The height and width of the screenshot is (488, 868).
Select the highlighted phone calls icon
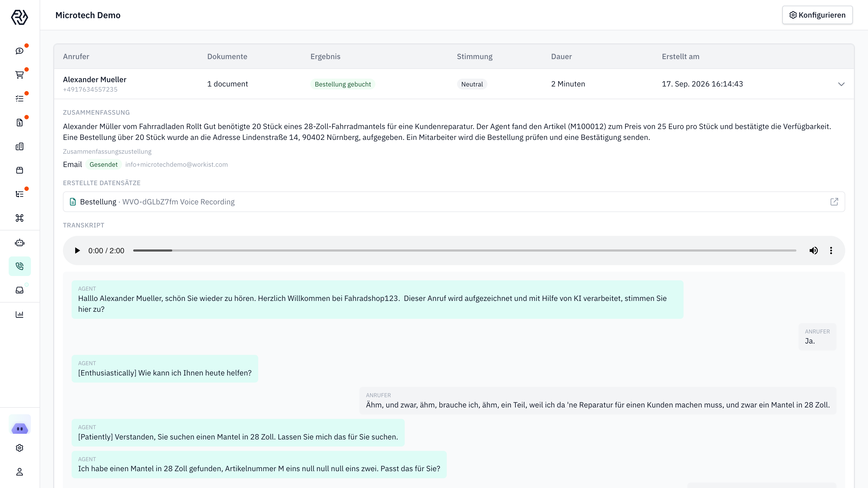20,267
